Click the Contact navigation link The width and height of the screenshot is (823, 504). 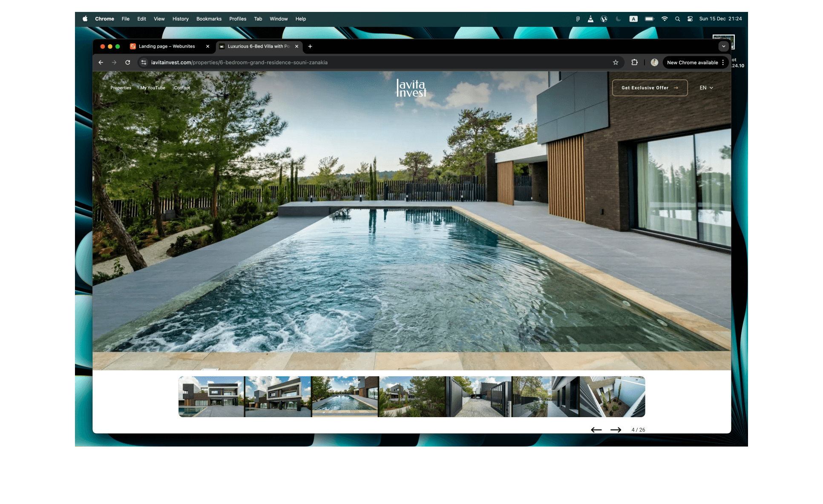pyautogui.click(x=181, y=88)
